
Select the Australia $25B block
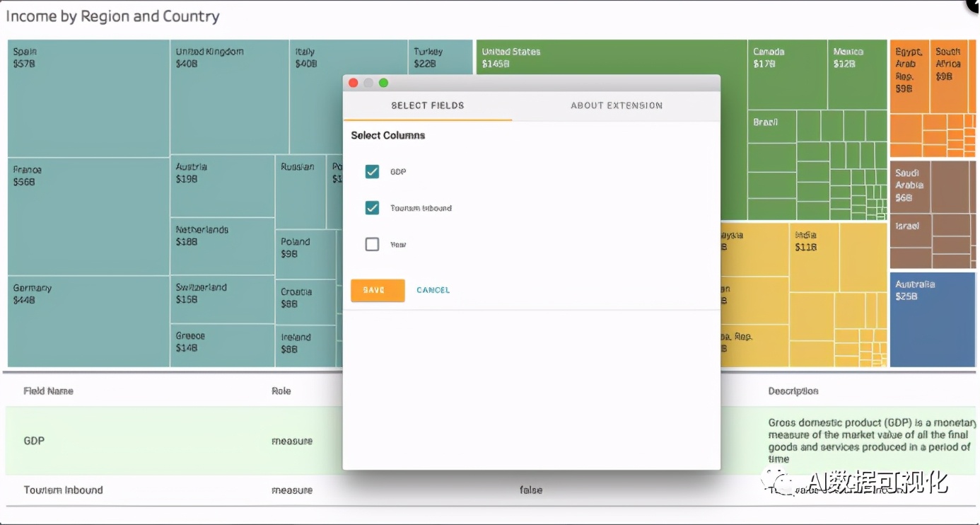pos(932,320)
